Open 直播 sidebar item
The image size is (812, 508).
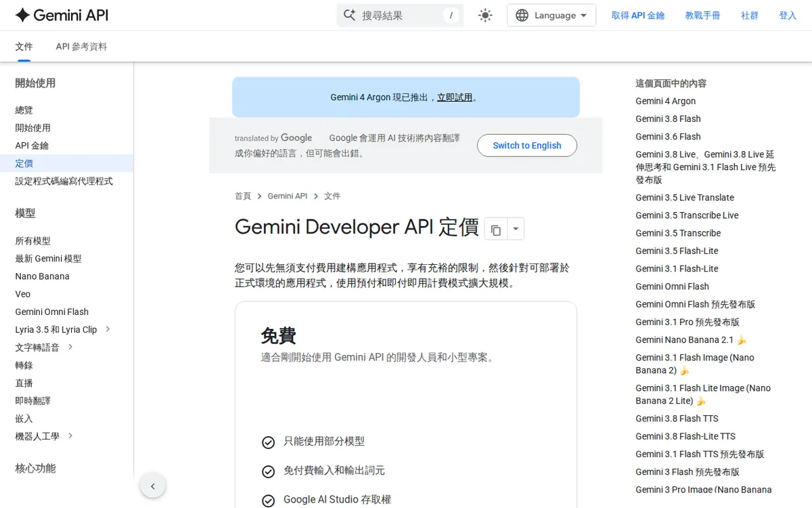(24, 383)
